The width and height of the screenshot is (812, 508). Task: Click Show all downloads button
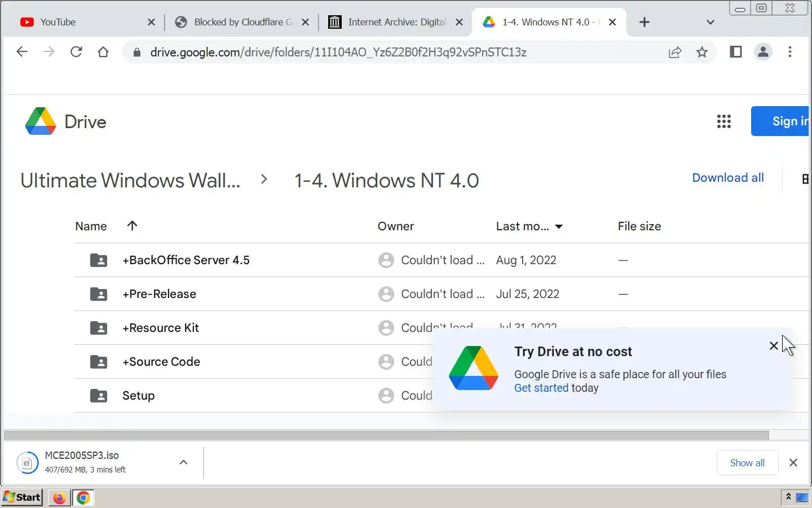(747, 463)
